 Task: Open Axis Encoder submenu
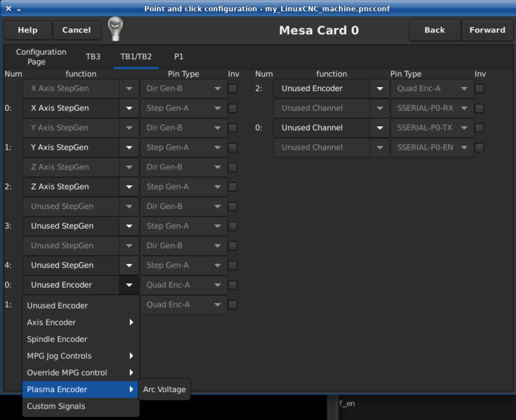click(x=81, y=322)
